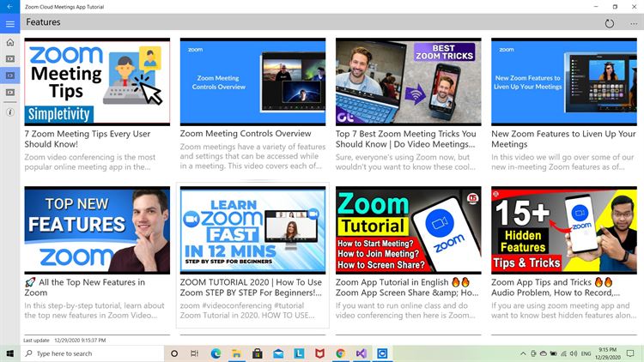Click the volume speaker icon in the system tray
644x362 pixels.
574,353
